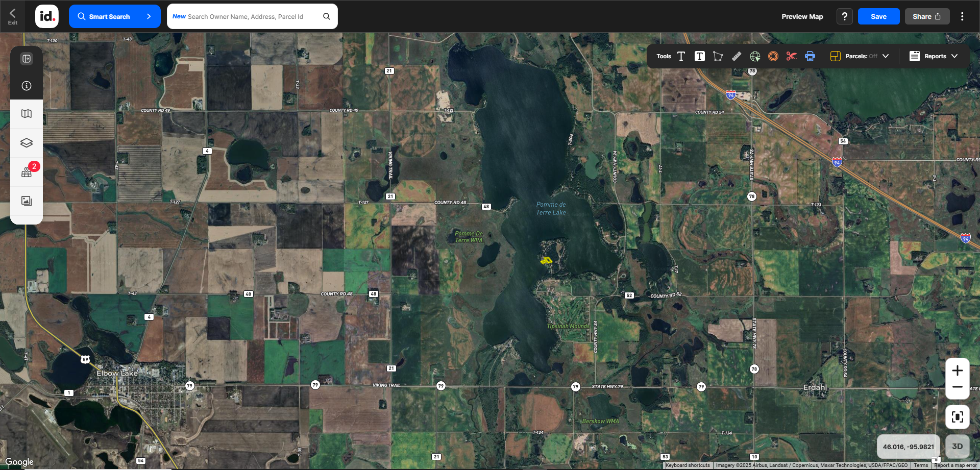Image resolution: width=980 pixels, height=470 pixels.
Task: Toggle fullscreen map view button
Action: 957,417
